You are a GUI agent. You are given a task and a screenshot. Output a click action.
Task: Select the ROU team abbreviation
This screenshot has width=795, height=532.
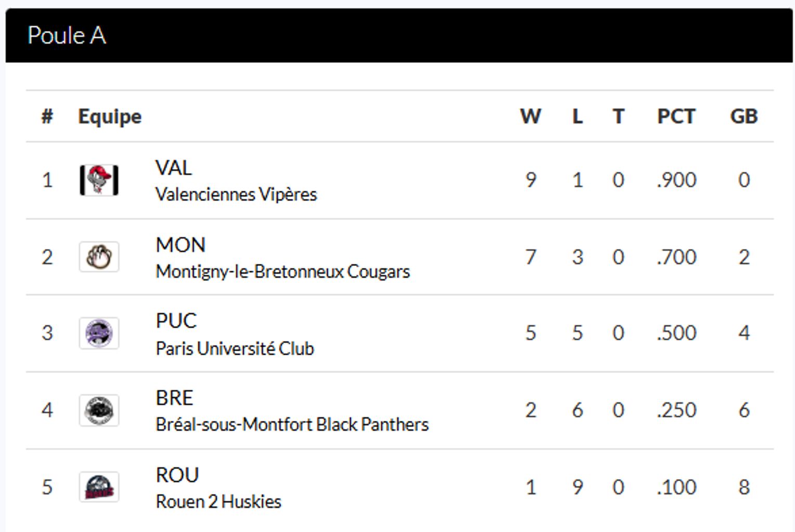[x=177, y=475]
